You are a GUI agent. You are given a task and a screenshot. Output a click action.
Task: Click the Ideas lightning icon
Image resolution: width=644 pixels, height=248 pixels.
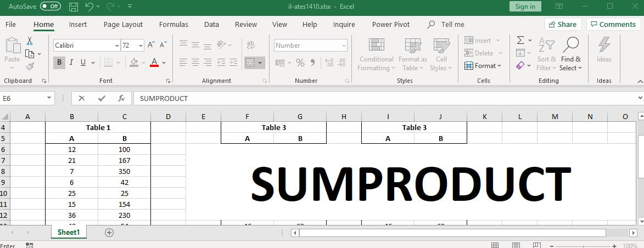604,49
